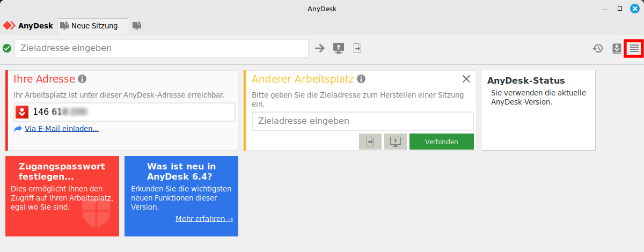
Task: Focus Zieladresse field in Anderer Arbeitsplatz
Action: 363,121
